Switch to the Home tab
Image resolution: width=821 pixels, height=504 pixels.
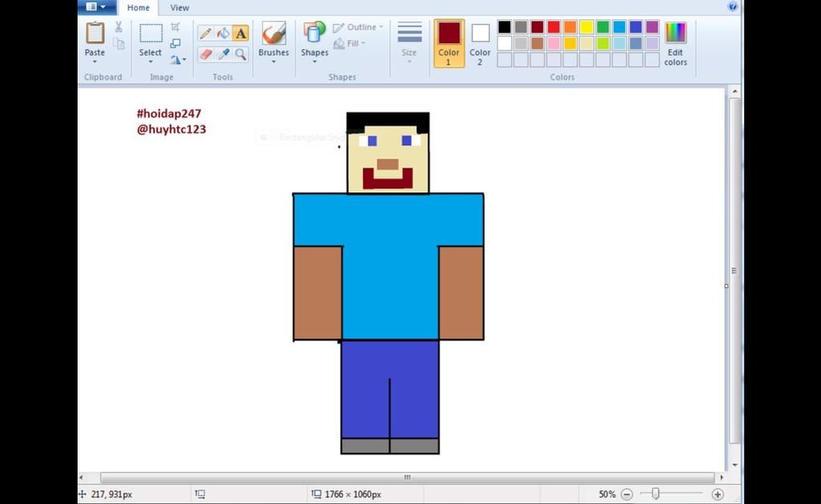138,8
